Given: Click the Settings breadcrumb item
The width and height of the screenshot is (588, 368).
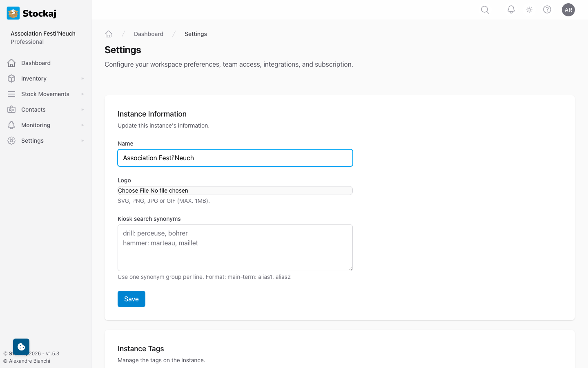Looking at the screenshot, I should (196, 34).
